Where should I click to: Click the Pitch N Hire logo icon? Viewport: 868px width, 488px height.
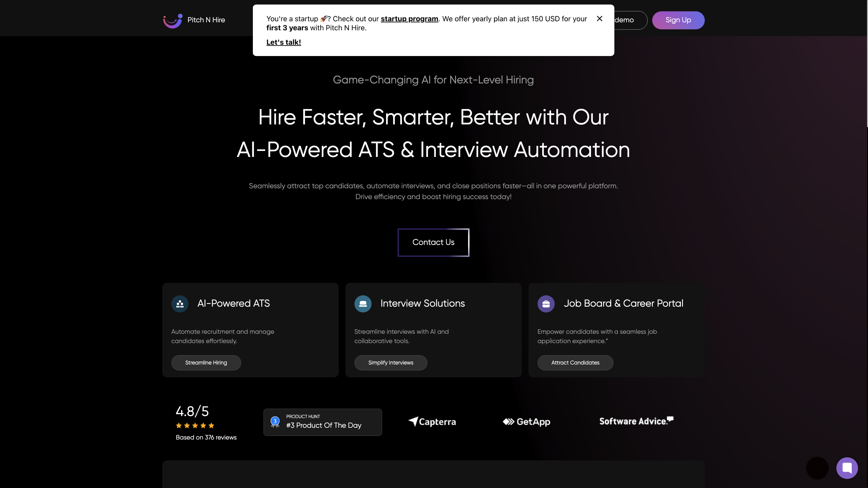pyautogui.click(x=173, y=21)
